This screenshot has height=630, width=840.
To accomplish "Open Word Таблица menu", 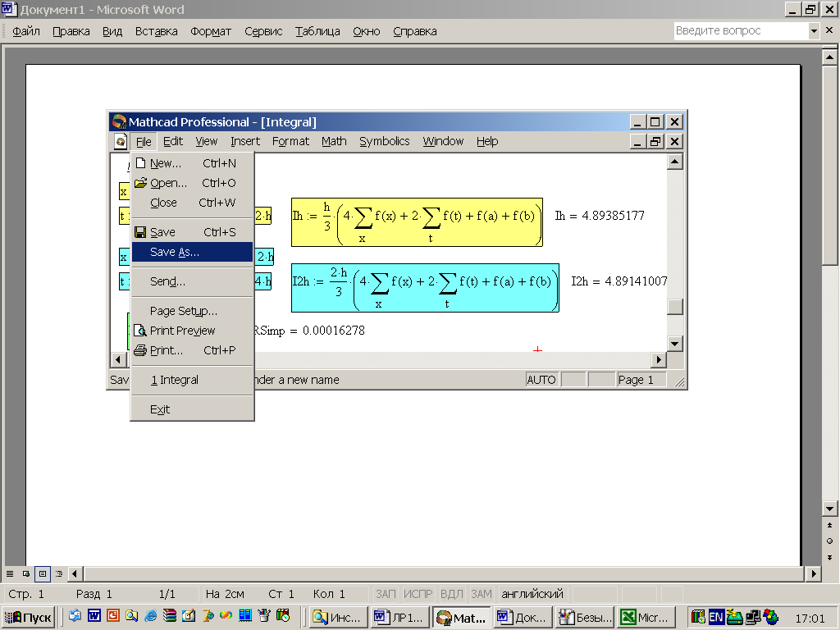I will [317, 31].
